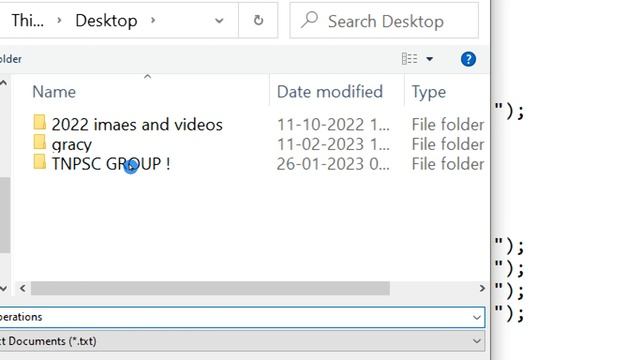The height and width of the screenshot is (360, 640).
Task: Click the 'Thi...' breadcrumb segment
Action: 27,20
